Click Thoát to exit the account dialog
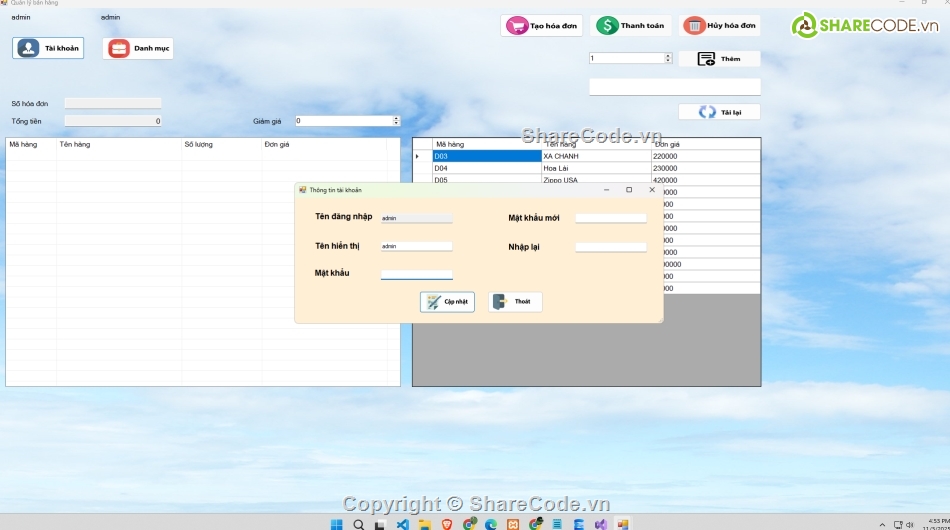The width and height of the screenshot is (950, 530). [515, 301]
